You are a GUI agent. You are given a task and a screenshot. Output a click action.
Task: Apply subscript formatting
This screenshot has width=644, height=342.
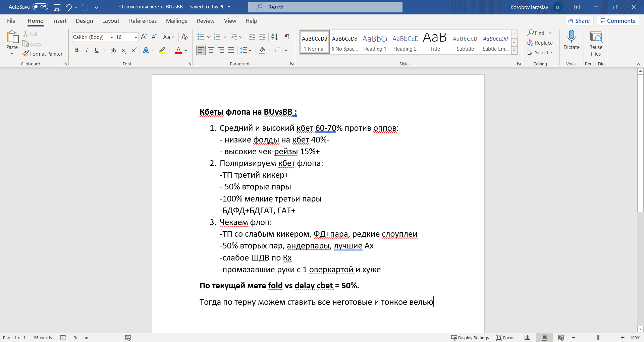click(124, 50)
